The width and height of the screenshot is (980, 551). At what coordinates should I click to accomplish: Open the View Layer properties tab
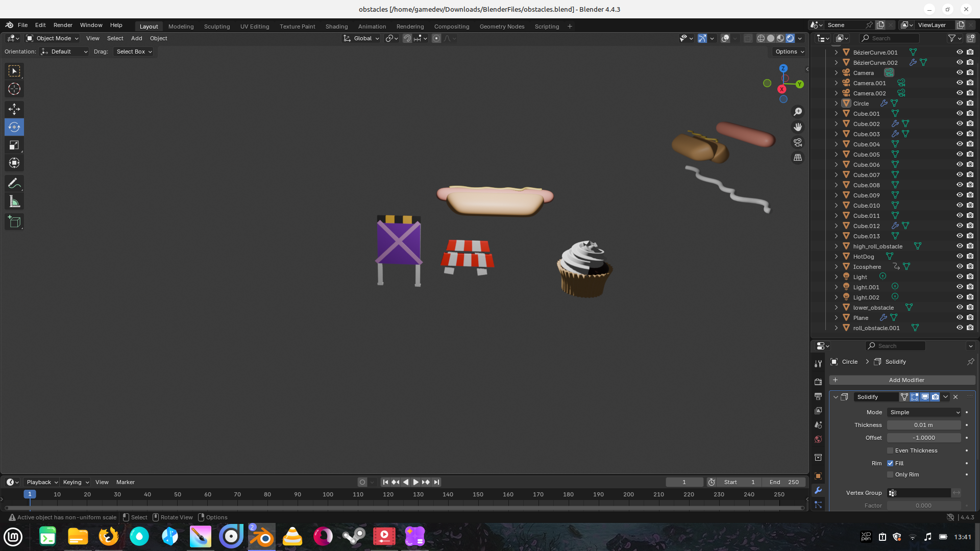[x=818, y=411]
